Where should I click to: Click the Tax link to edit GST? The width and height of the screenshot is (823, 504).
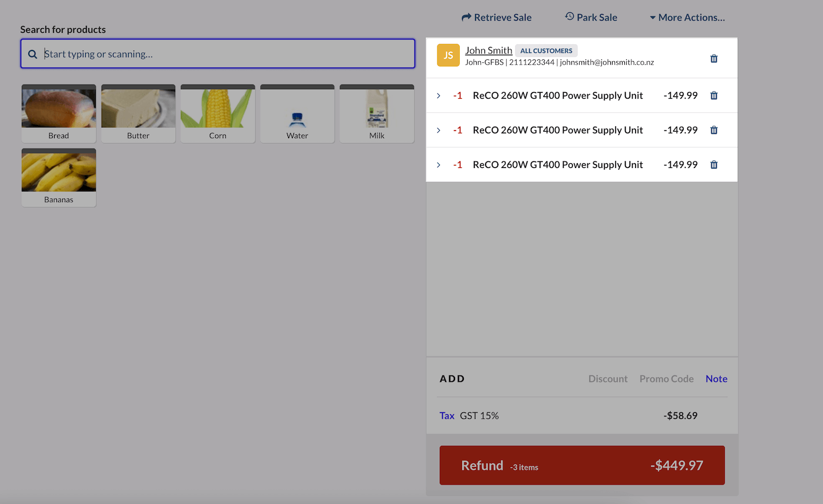[x=447, y=415]
